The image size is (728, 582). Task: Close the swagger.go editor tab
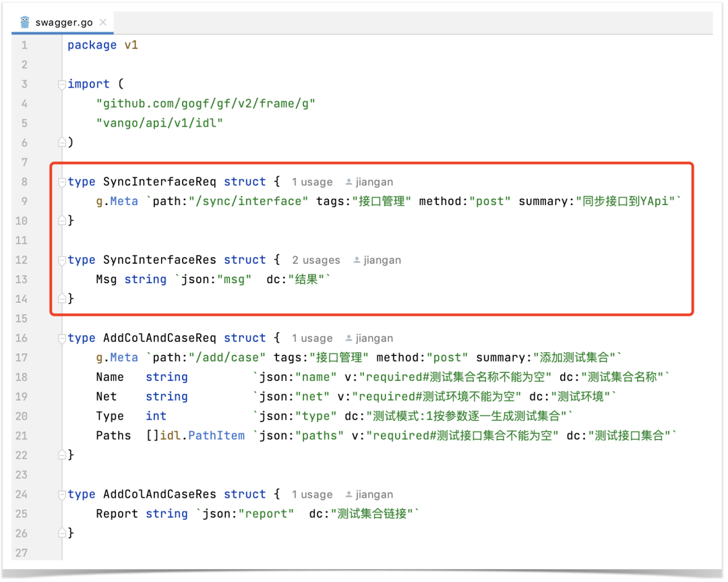coord(103,22)
